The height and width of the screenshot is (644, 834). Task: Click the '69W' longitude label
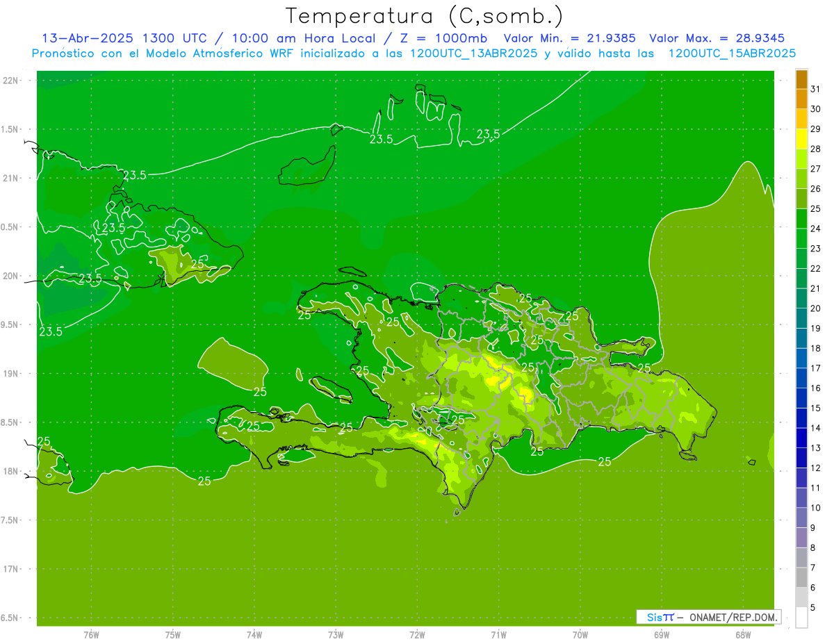tap(662, 635)
